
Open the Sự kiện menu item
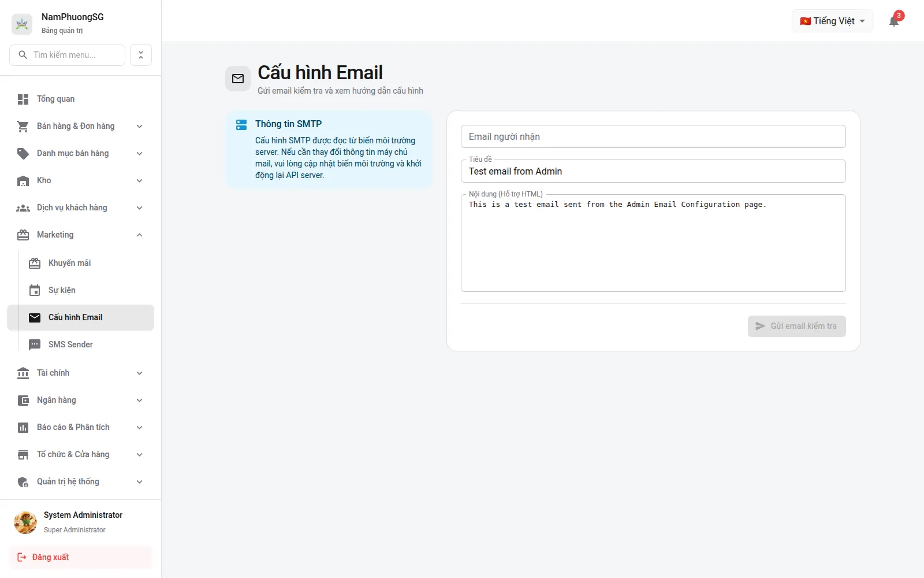(x=80, y=291)
